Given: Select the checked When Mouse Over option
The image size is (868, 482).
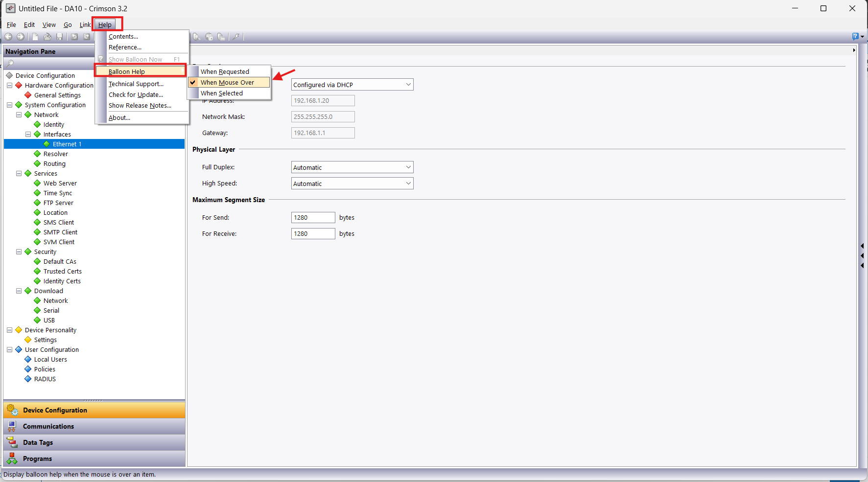Looking at the screenshot, I should [227, 83].
